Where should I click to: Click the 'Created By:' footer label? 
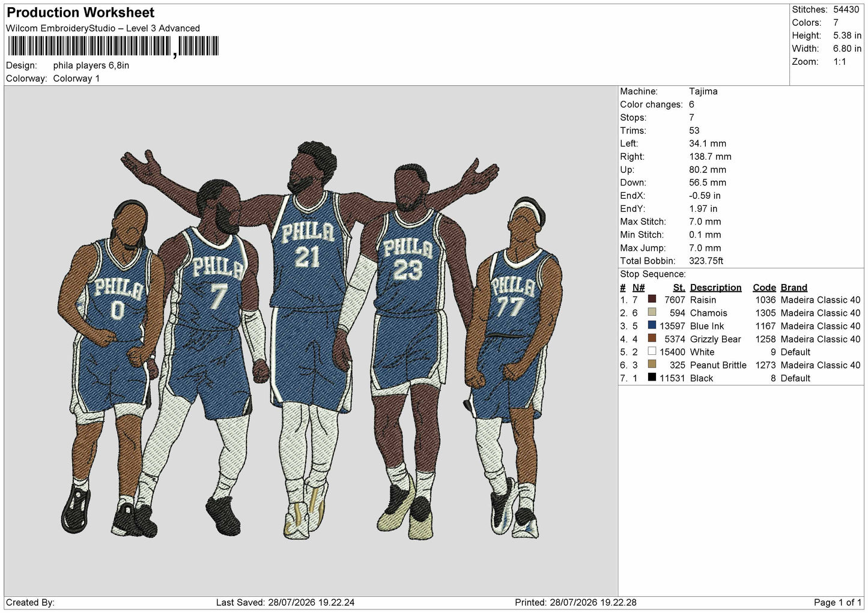30,603
